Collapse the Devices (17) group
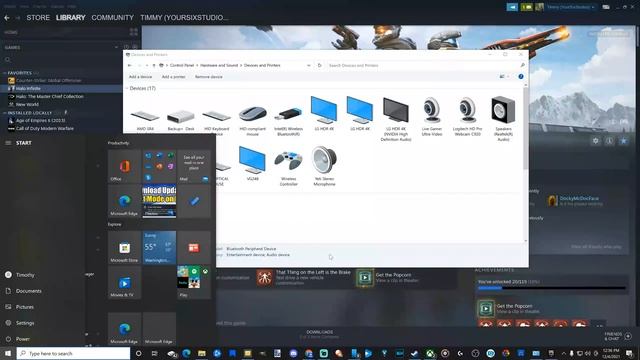This screenshot has width=640, height=360. (x=127, y=88)
